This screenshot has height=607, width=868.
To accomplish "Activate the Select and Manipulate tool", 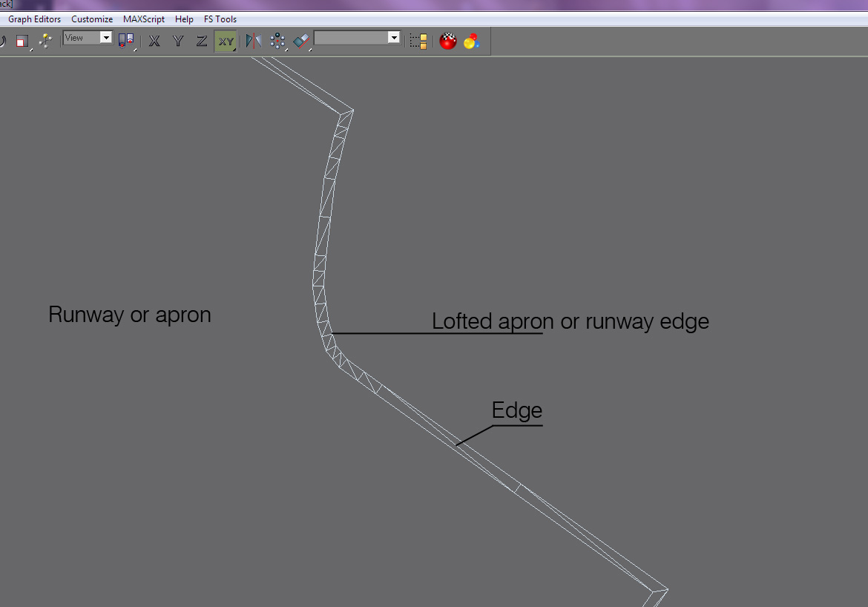I will point(44,41).
